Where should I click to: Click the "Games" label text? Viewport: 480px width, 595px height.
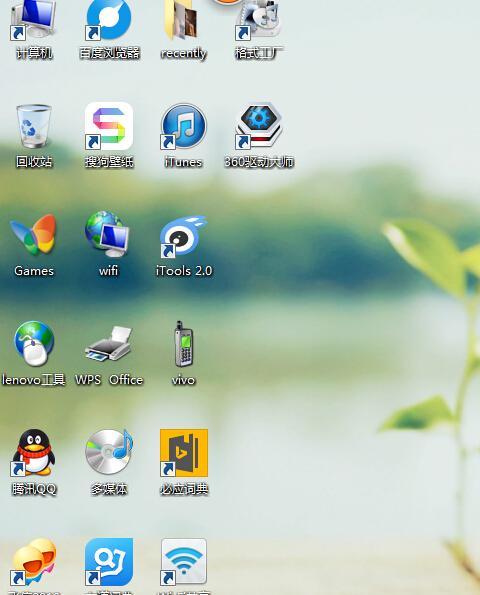pos(34,271)
